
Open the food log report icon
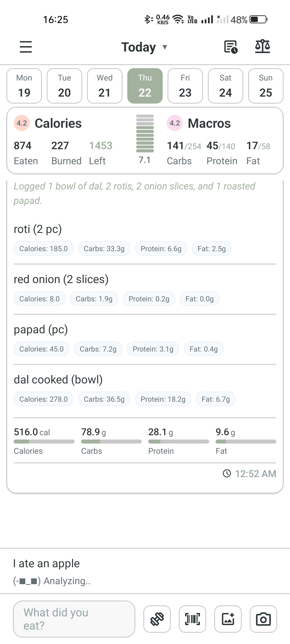230,46
